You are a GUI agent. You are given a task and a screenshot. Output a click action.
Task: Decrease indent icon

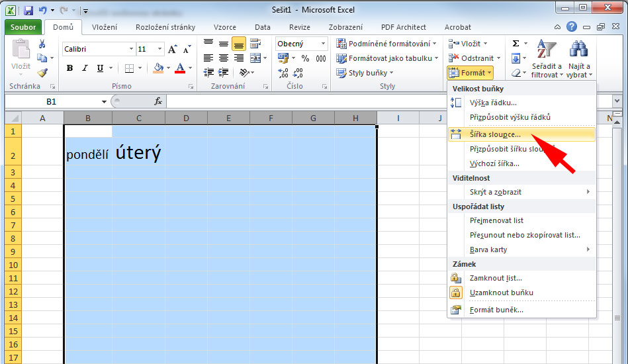pos(208,73)
